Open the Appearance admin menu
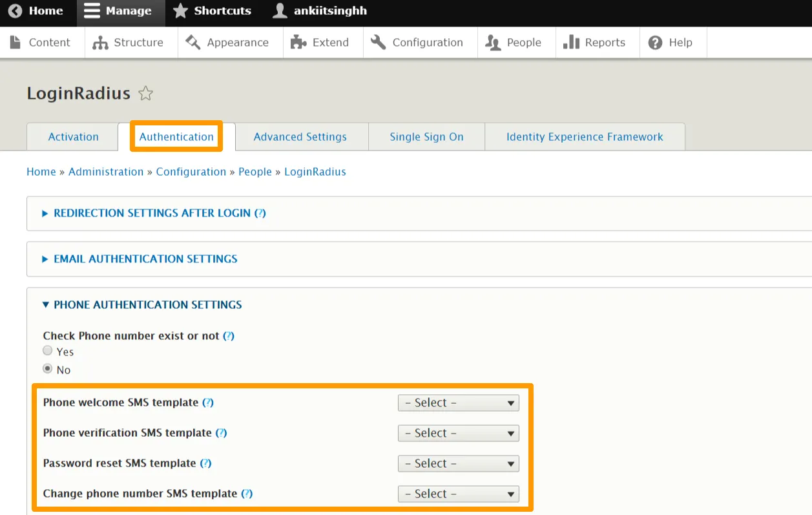 (x=227, y=43)
